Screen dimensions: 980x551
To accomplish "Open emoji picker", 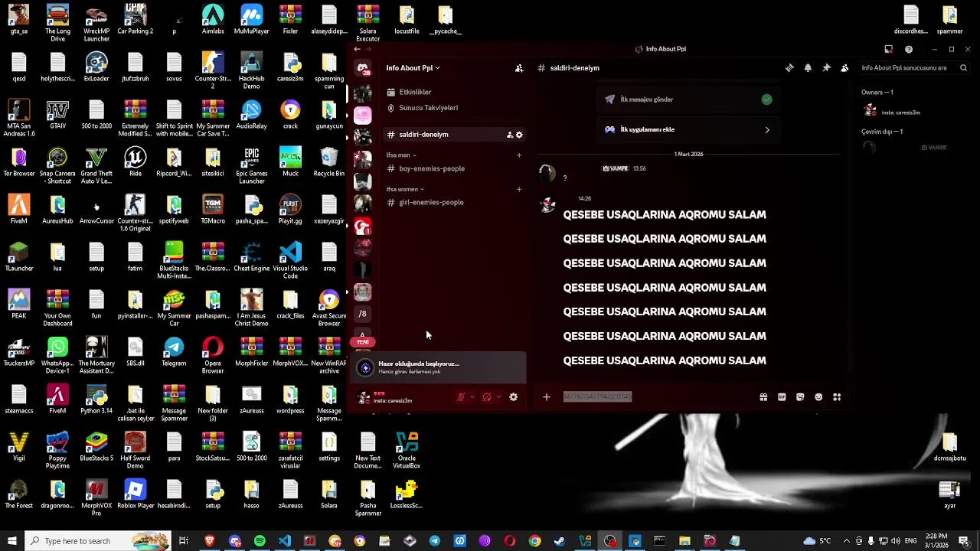I will pyautogui.click(x=818, y=397).
